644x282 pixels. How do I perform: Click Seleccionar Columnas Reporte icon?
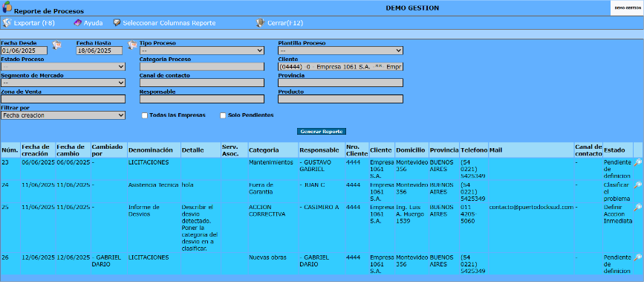pos(117,23)
